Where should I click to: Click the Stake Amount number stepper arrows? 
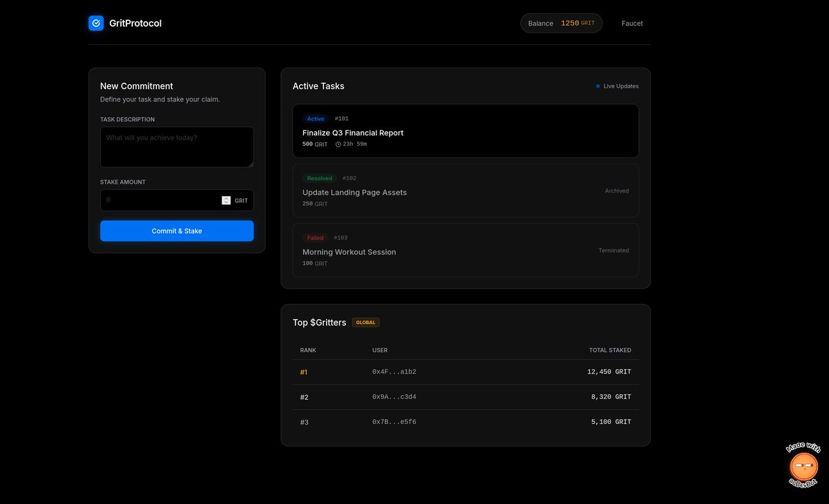point(226,200)
